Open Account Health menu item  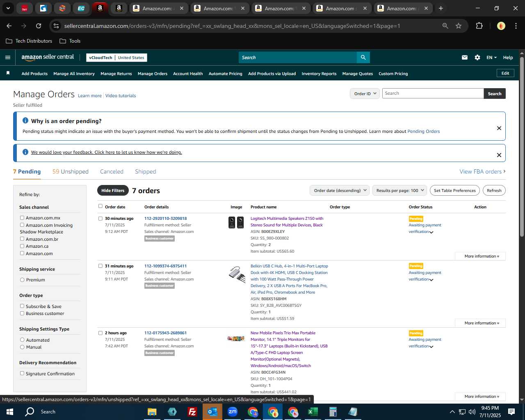pos(188,73)
